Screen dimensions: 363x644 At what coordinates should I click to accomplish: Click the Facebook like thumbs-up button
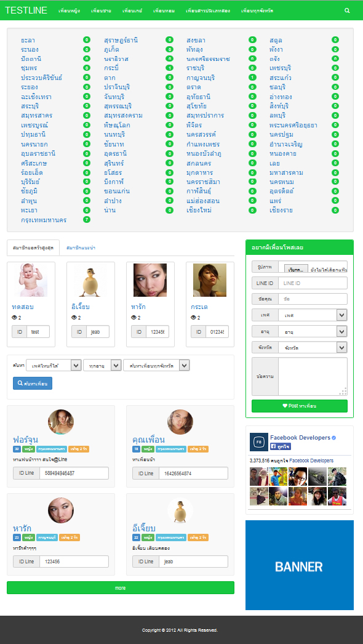[x=281, y=446]
